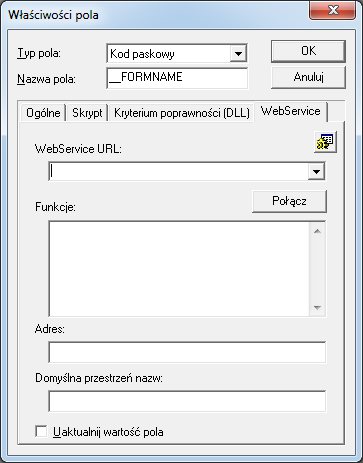Click Funkcje list scroll down arrow
This screenshot has height=463, width=363.
point(317,307)
